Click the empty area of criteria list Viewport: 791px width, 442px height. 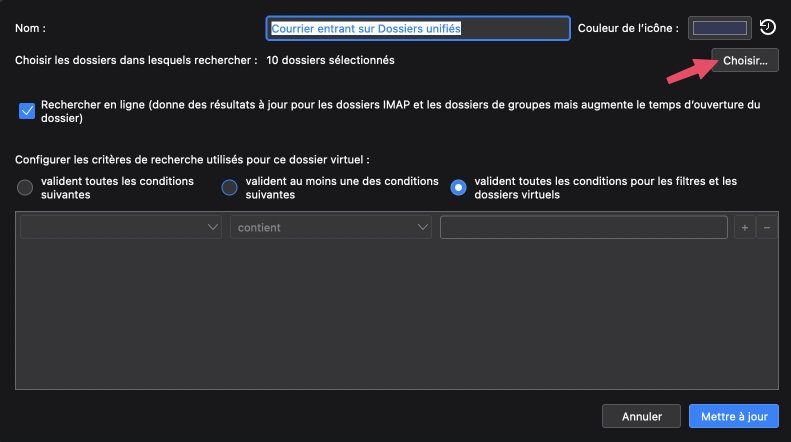tap(397, 320)
